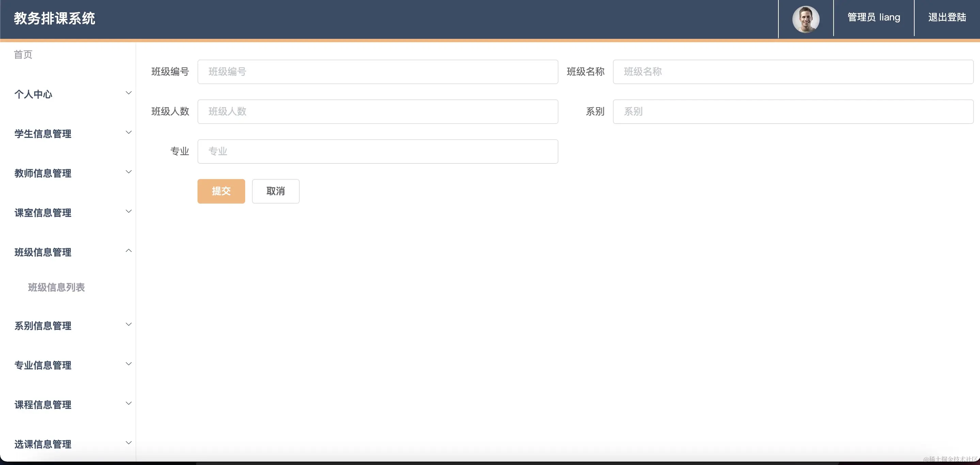
Task: Expand the 专业信息管理 chevron arrow
Action: click(129, 364)
